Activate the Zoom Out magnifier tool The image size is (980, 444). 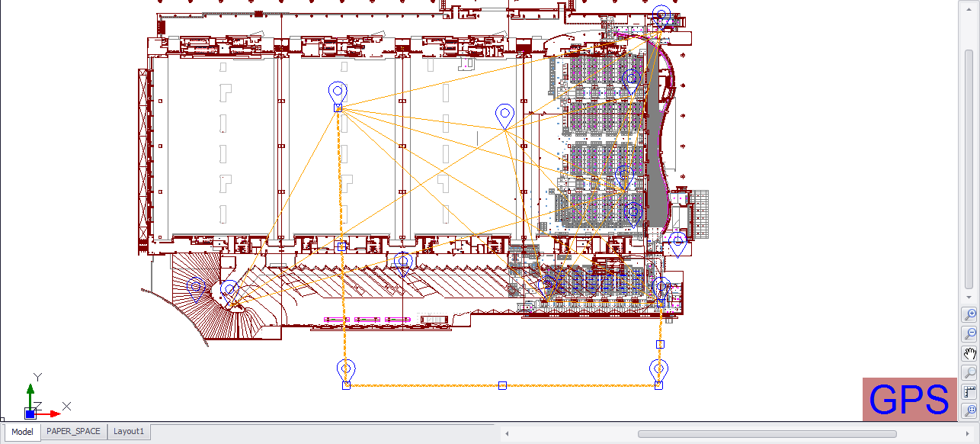(970, 333)
